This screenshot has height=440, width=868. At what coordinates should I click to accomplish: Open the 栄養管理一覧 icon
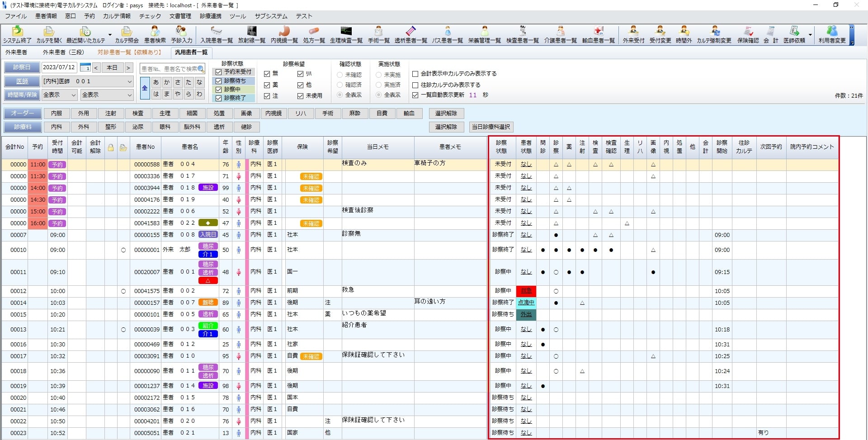pyautogui.click(x=485, y=35)
